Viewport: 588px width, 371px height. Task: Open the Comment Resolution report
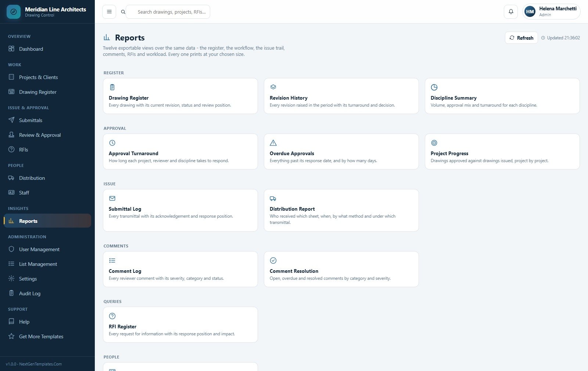[341, 269]
